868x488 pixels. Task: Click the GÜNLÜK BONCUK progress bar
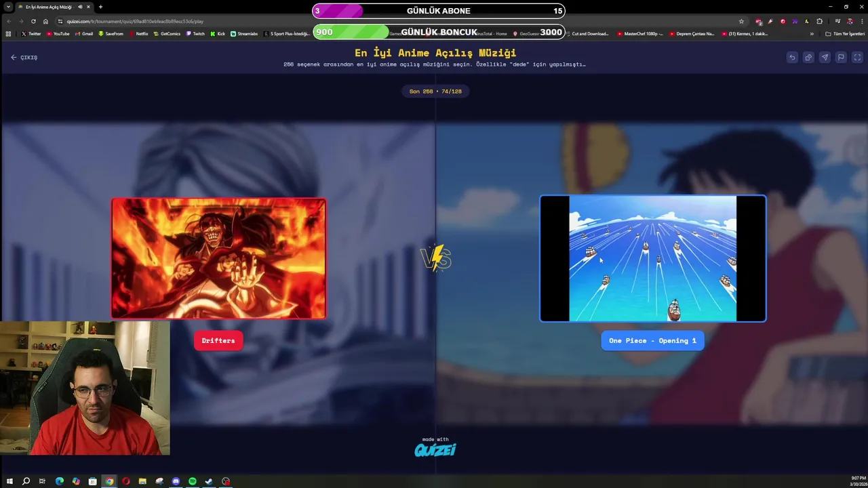(438, 32)
